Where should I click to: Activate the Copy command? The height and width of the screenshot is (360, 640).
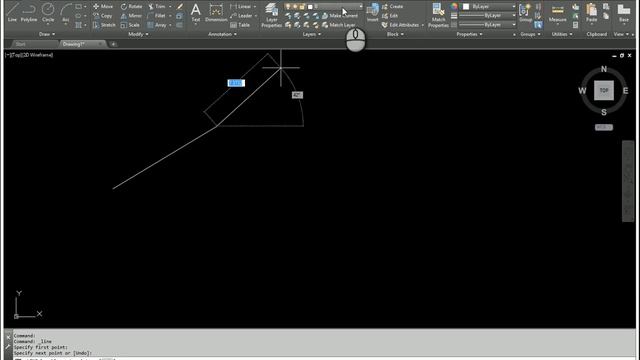(103, 16)
